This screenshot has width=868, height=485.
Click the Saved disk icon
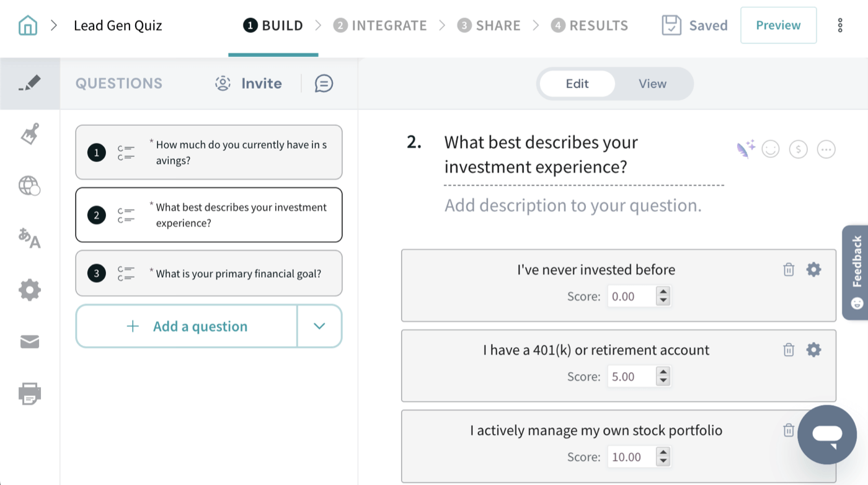pyautogui.click(x=671, y=25)
